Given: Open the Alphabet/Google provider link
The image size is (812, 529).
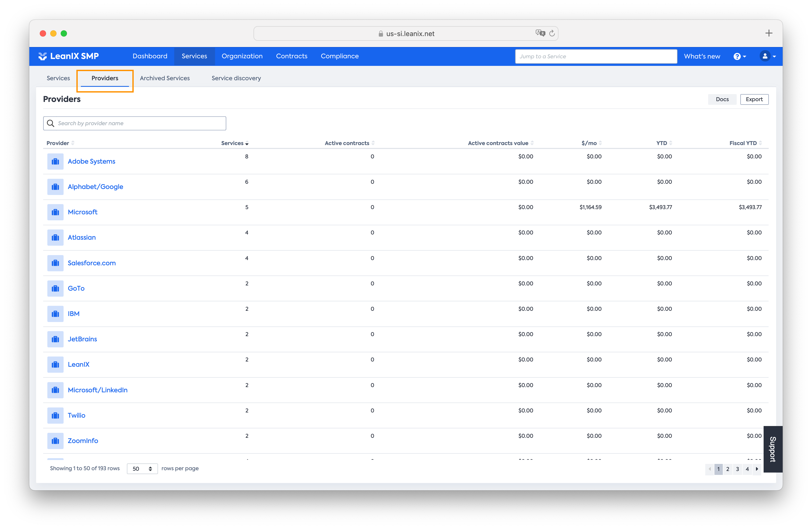Looking at the screenshot, I should 95,187.
